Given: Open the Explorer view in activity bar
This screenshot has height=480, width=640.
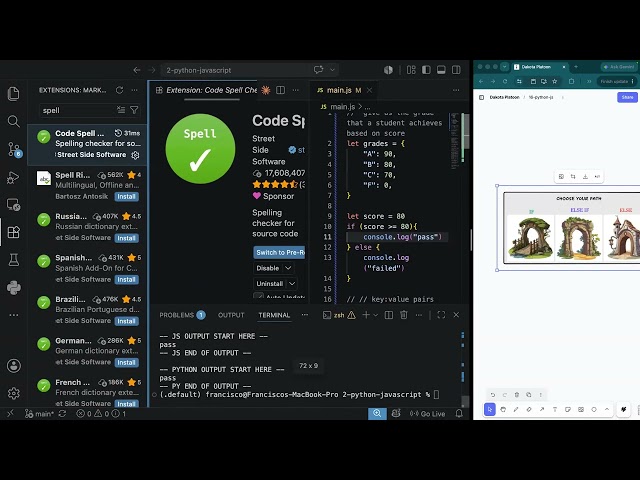Looking at the screenshot, I should (13, 94).
